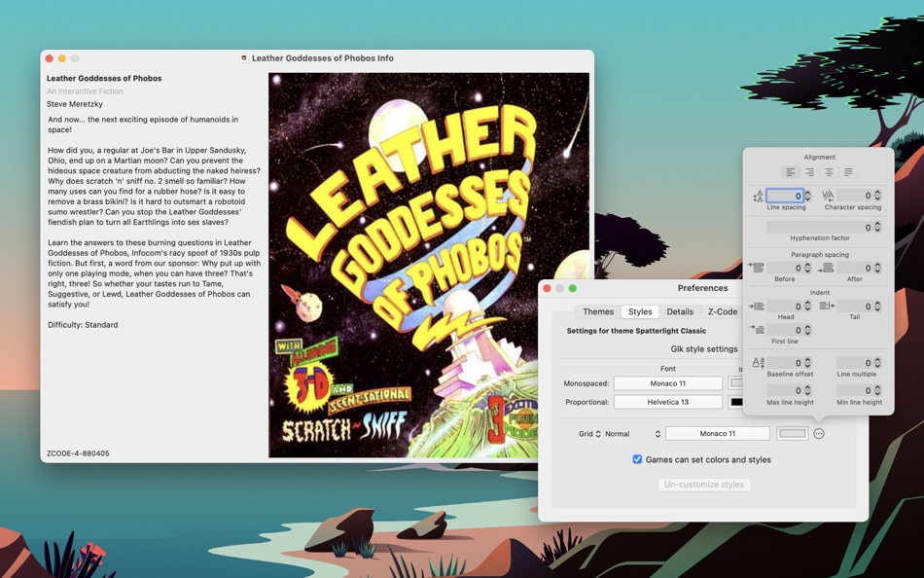Click the First line indent stepper

click(808, 330)
